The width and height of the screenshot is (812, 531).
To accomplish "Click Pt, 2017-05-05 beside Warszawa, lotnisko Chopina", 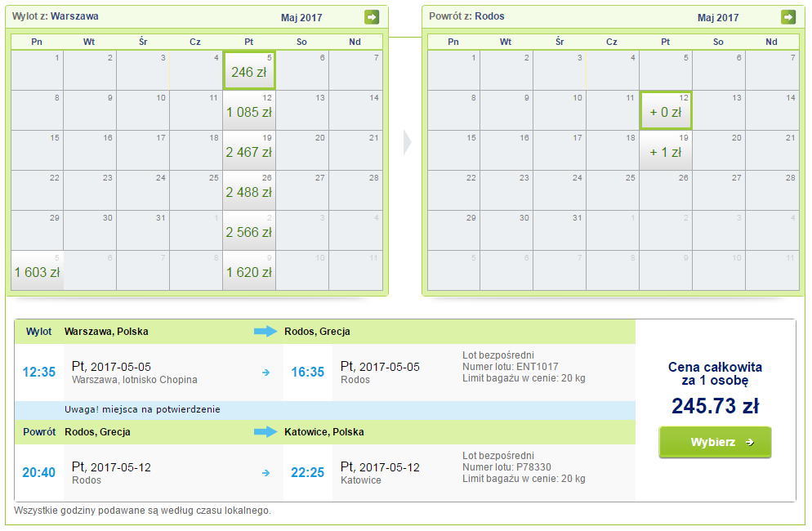I will [111, 367].
